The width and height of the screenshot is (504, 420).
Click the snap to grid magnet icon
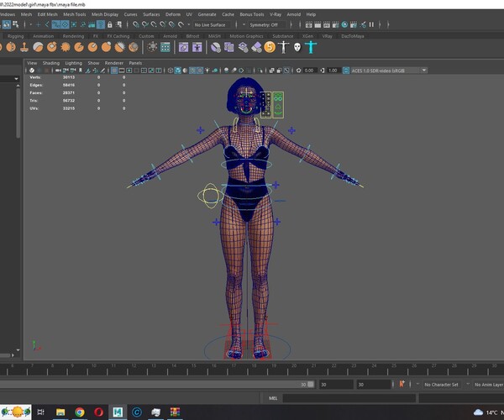pos(135,24)
